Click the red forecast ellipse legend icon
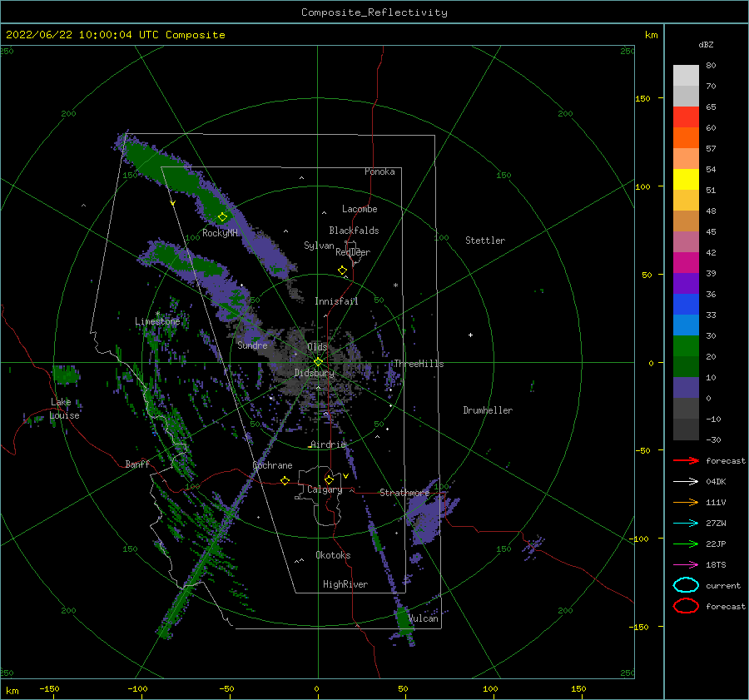749x700 pixels. click(x=686, y=606)
